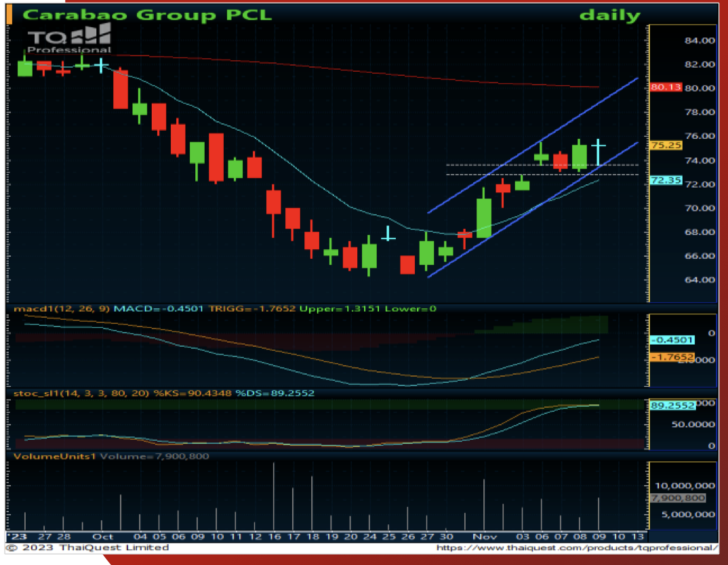
Task: Click the 68.00 price axis label
Action: [700, 232]
